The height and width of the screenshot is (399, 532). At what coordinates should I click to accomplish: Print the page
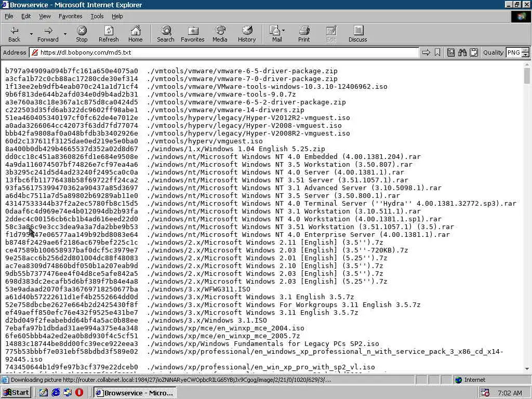304,34
